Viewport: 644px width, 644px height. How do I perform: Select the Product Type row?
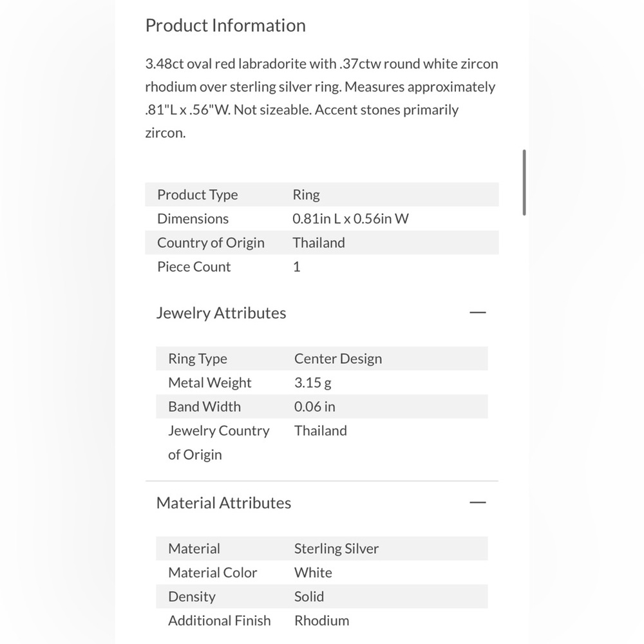click(322, 194)
